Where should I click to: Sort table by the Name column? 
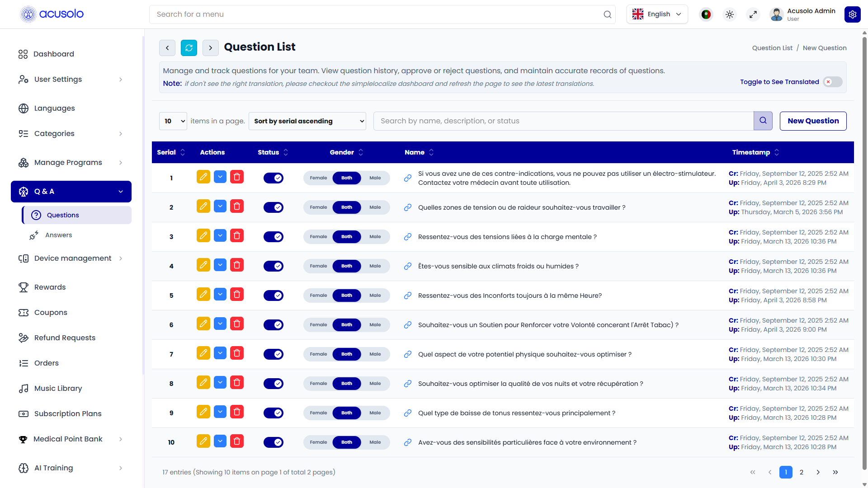[431, 152]
